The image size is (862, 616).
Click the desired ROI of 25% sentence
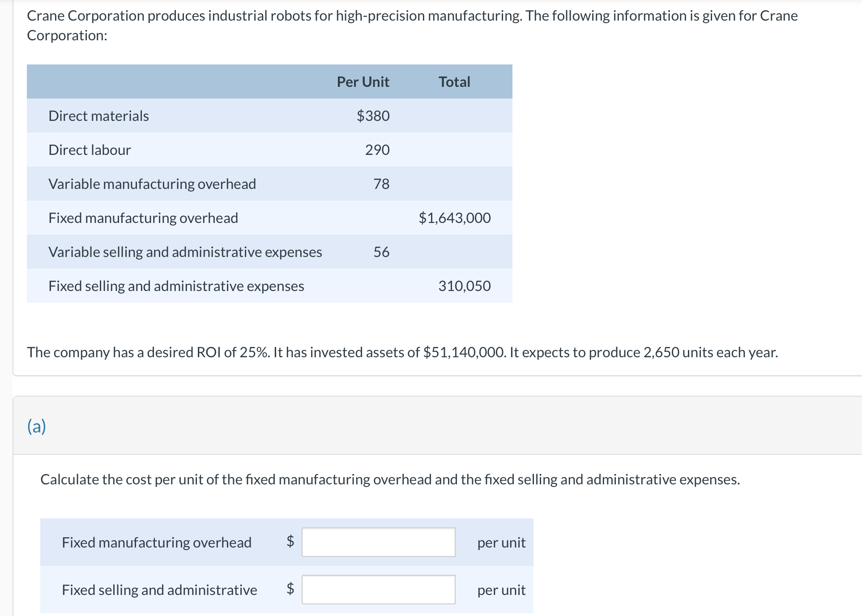click(x=402, y=352)
